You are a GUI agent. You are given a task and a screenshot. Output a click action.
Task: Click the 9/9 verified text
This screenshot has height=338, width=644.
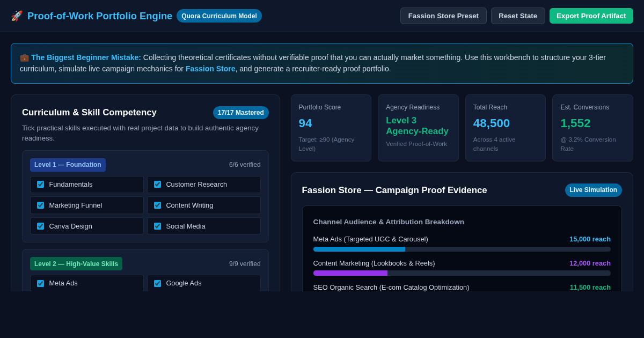point(245,264)
